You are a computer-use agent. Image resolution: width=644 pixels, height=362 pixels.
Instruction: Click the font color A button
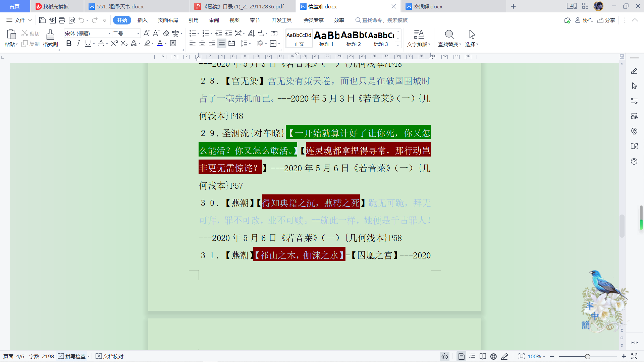[x=160, y=44]
